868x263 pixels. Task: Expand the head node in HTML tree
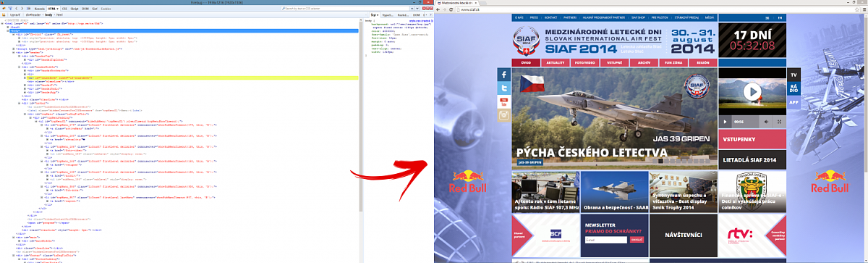tap(8, 28)
